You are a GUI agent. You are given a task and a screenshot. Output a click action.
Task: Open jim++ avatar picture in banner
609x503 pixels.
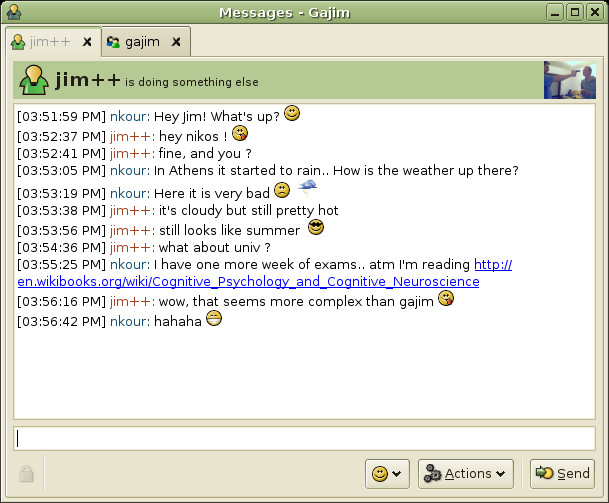tap(569, 80)
